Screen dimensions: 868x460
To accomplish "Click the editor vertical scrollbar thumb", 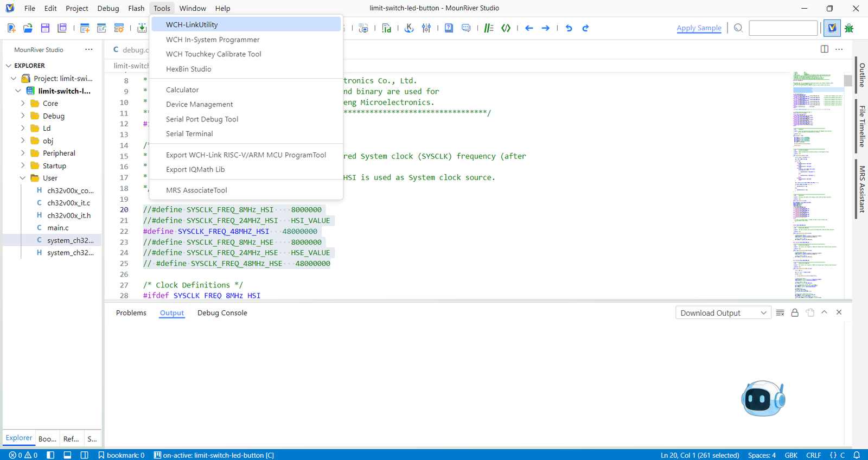I will pyautogui.click(x=848, y=80).
